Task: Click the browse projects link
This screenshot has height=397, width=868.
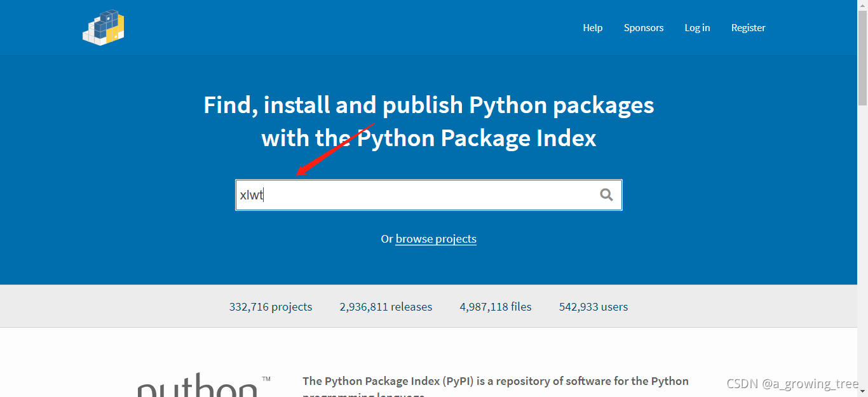Action: (x=436, y=239)
